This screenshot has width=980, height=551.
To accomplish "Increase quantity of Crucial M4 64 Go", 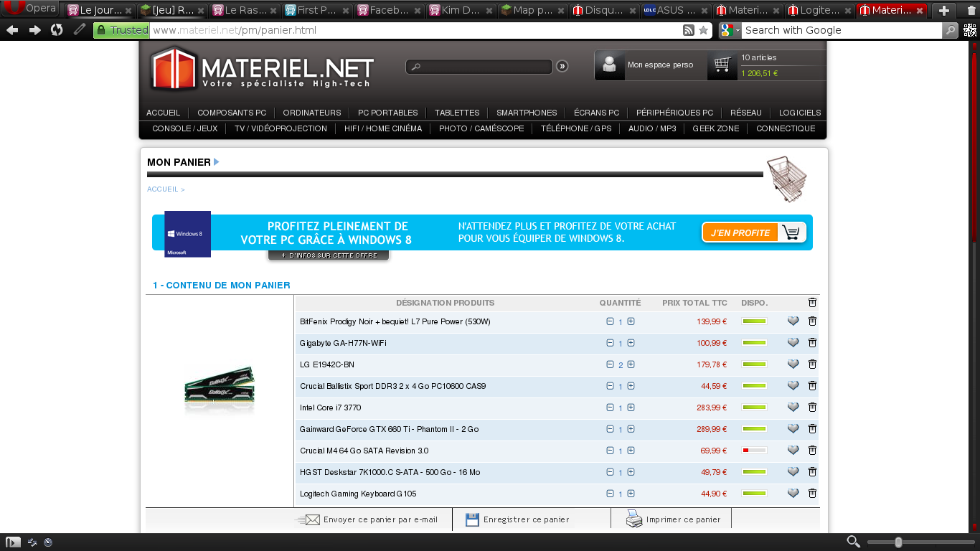I will [x=631, y=451].
